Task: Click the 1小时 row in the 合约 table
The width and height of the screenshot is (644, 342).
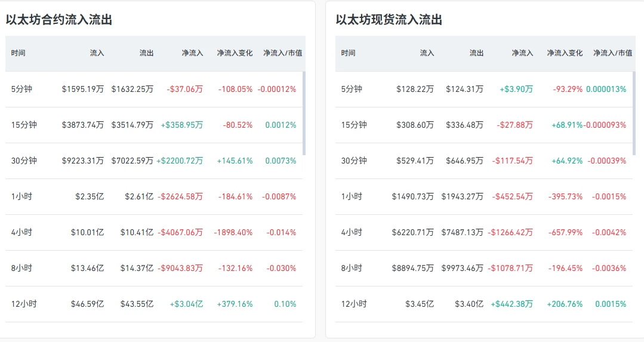Action: [154, 196]
